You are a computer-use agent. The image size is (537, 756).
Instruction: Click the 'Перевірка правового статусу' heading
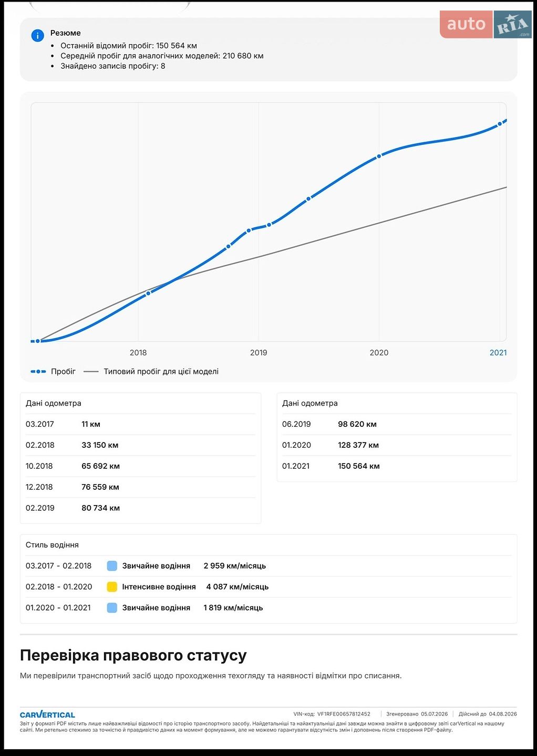point(133,655)
